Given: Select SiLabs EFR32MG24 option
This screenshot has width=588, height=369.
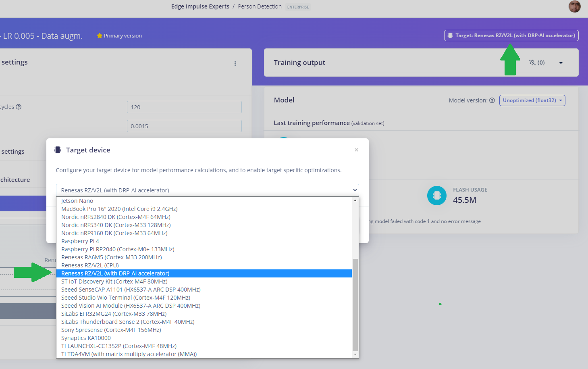Looking at the screenshot, I should [204, 314].
